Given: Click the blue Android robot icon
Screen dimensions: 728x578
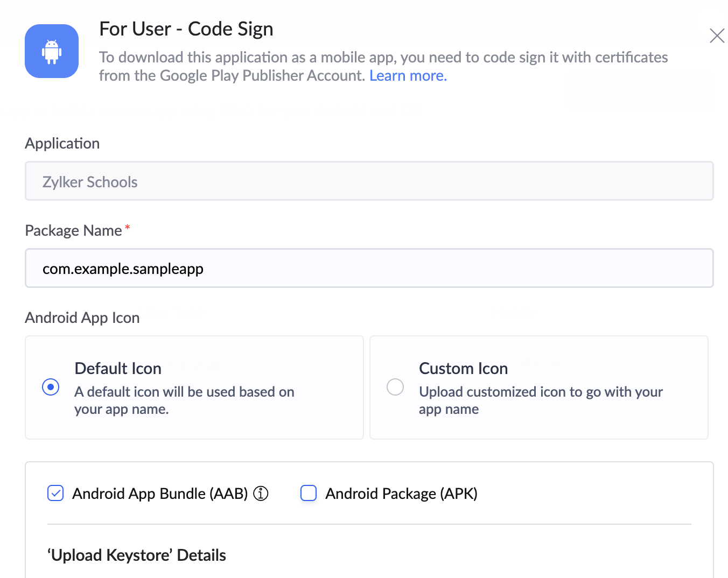Looking at the screenshot, I should 52,51.
